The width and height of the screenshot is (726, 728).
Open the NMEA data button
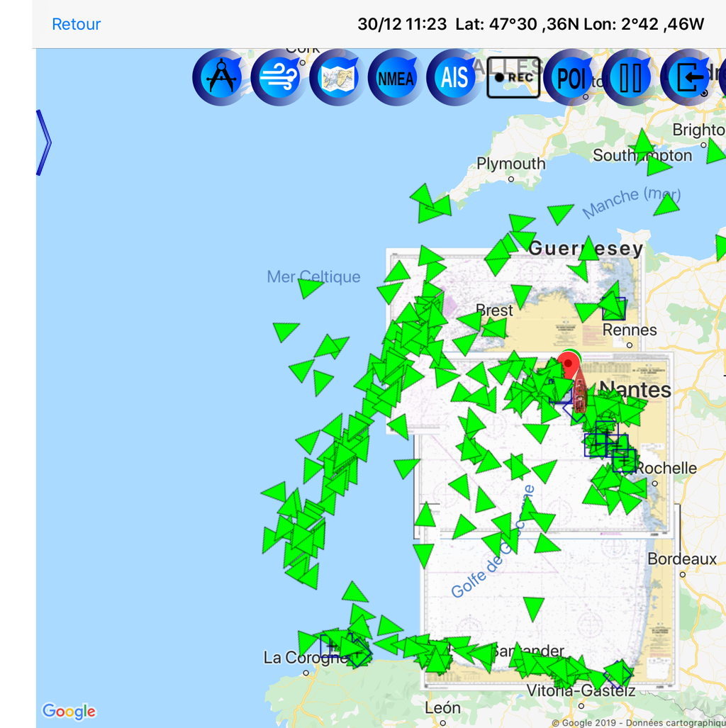pyautogui.click(x=396, y=77)
